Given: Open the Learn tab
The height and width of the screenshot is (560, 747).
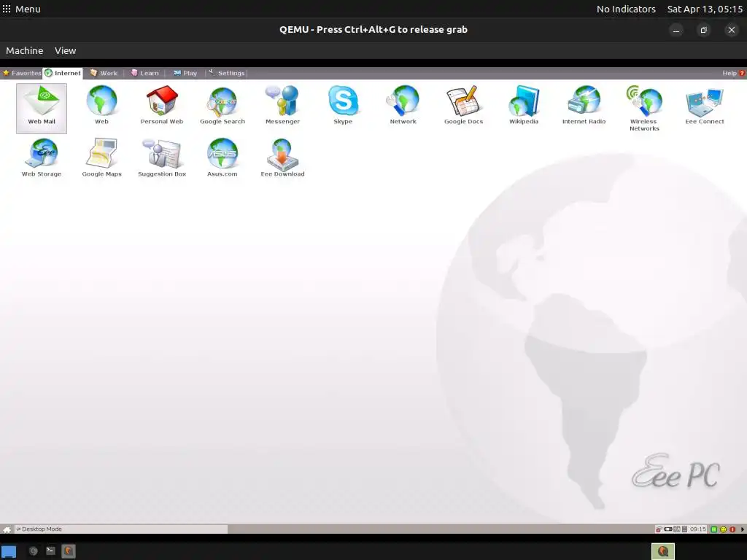Looking at the screenshot, I should pos(145,73).
